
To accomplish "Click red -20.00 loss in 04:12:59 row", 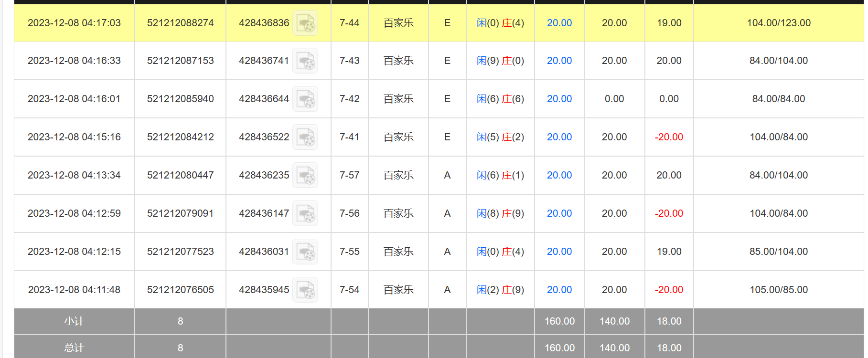I will 669,213.
